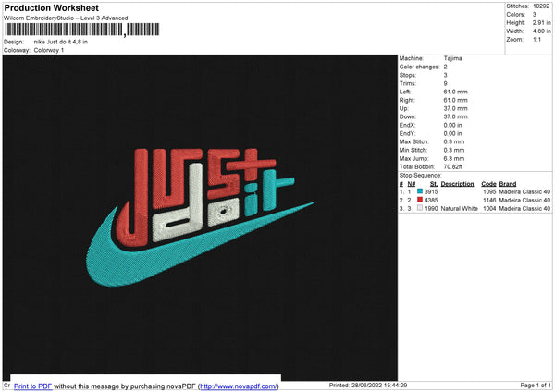Click the Zoom value 1:1
This screenshot has height=392, width=555.
pos(536,40)
